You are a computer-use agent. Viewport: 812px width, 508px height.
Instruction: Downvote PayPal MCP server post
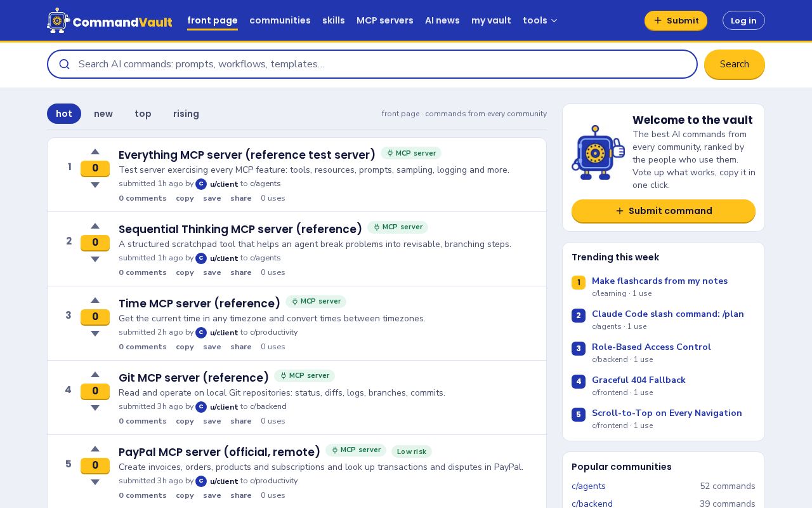[95, 482]
